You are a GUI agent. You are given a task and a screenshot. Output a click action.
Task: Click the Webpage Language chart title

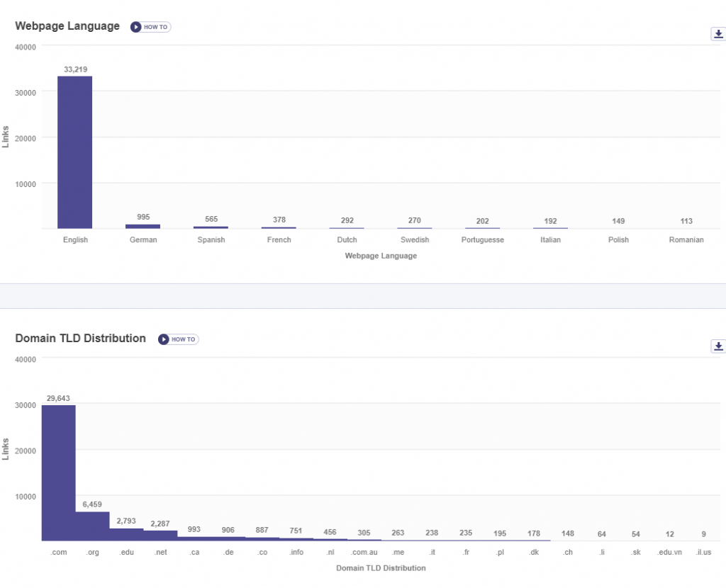click(67, 26)
